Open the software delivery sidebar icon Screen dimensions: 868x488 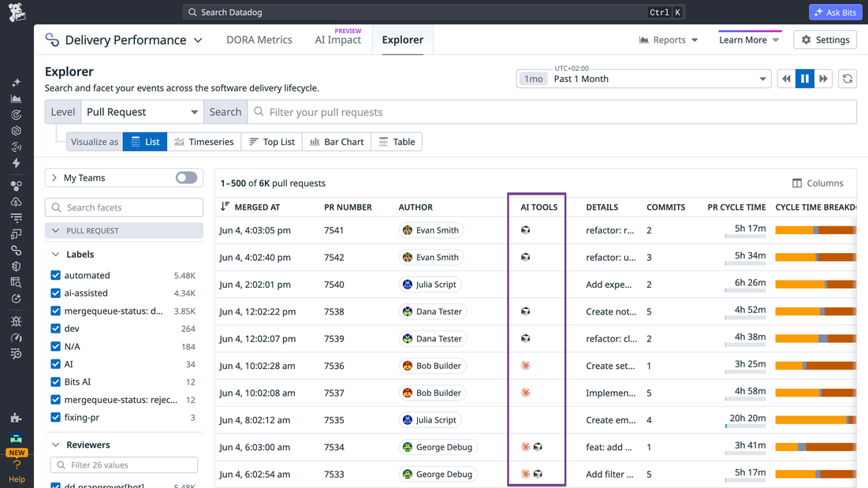click(16, 251)
